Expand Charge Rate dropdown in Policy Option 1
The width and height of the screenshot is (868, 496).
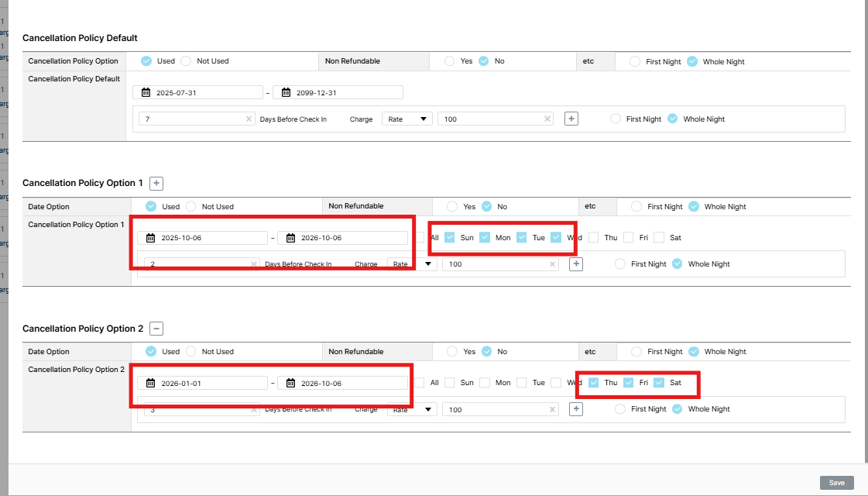click(412, 264)
